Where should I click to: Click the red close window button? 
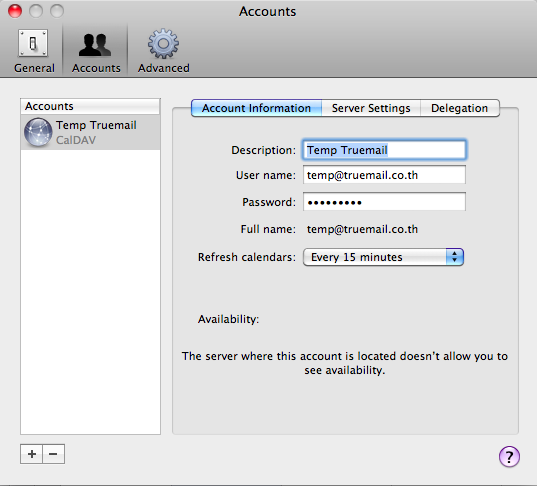click(x=15, y=11)
